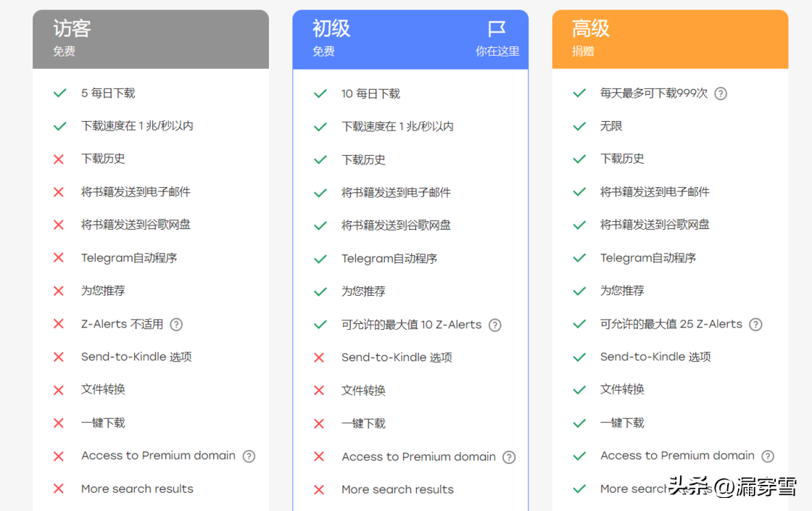
Task: Click red cross beside Telegram自动程序 in 访客 column
Action: pos(59,258)
